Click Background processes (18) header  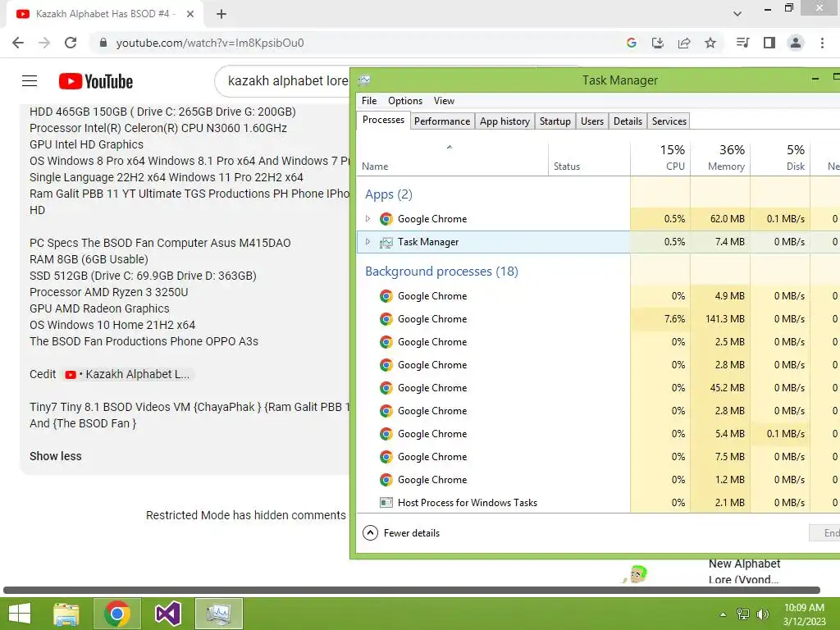coord(441,272)
